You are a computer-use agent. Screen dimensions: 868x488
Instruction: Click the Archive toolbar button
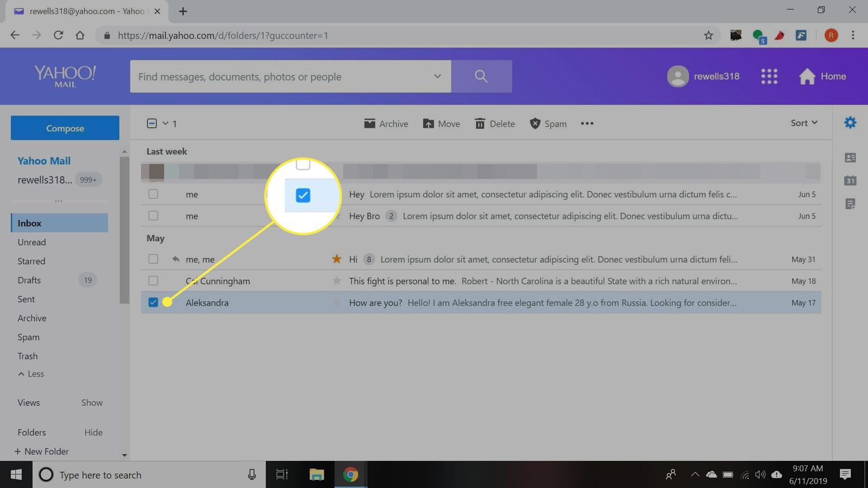(x=386, y=124)
